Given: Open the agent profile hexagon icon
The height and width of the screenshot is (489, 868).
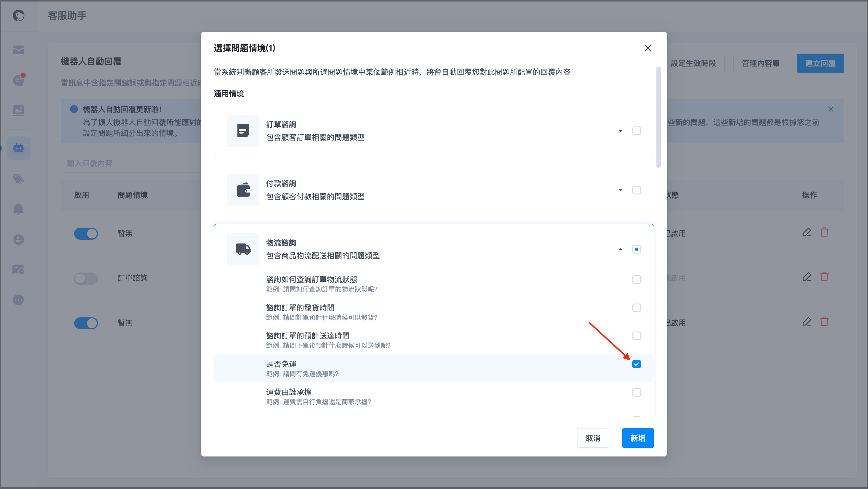Looking at the screenshot, I should (x=18, y=239).
